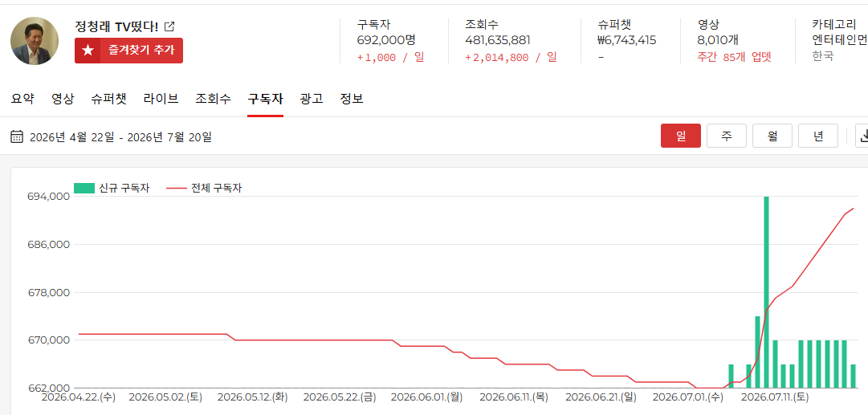Viewport: 868px width, 415px height.
Task: Toggle the 전체 구독자 legend line
Action: [204, 188]
